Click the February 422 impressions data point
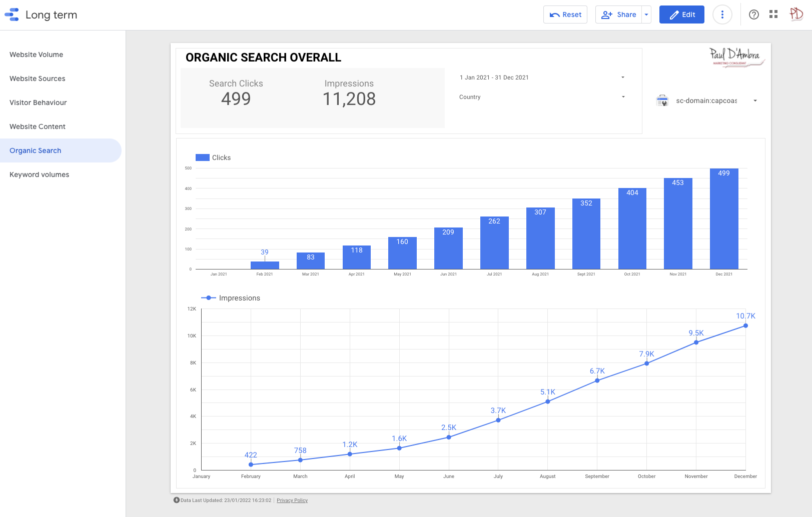This screenshot has width=812, height=517. 251,464
